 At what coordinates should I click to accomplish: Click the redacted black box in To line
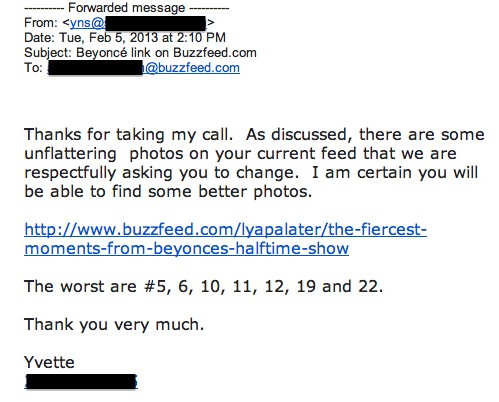(x=95, y=68)
